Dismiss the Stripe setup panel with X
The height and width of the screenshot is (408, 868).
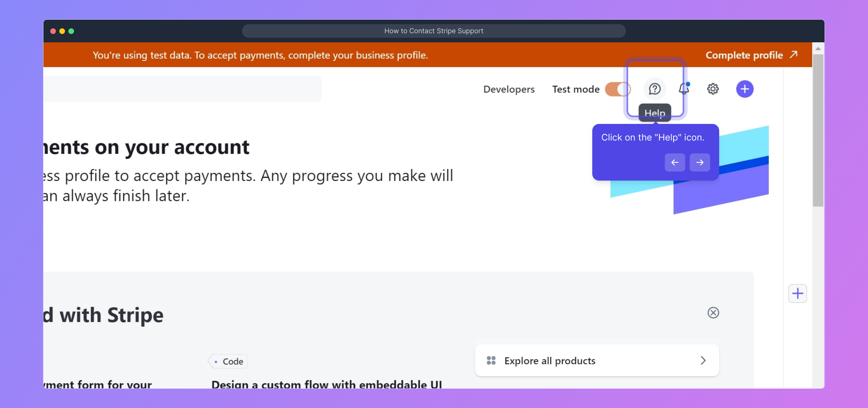click(713, 313)
